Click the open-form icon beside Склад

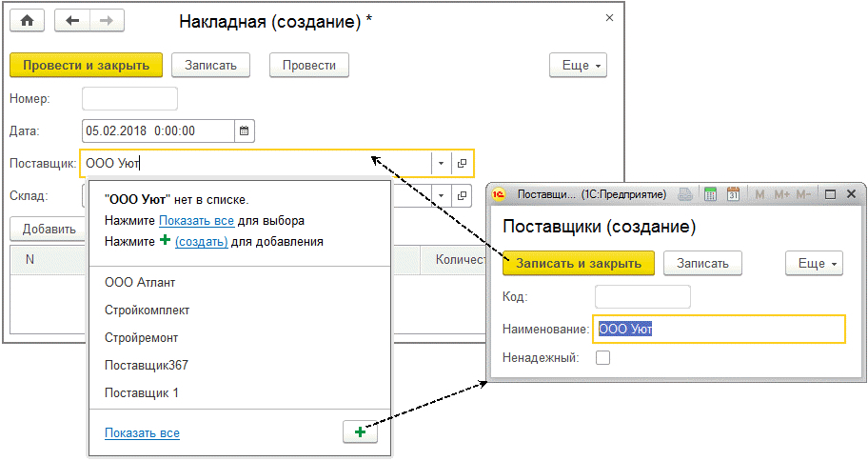pyautogui.click(x=463, y=196)
